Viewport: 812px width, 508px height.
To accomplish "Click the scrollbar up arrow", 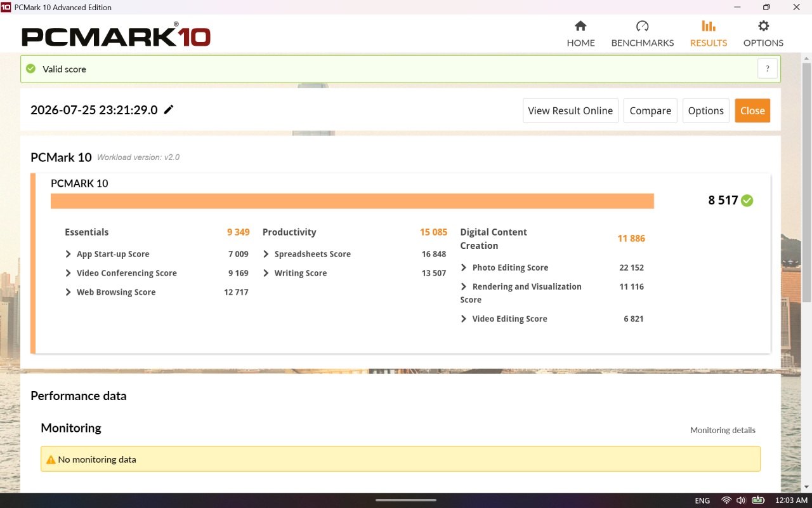I will pos(806,58).
